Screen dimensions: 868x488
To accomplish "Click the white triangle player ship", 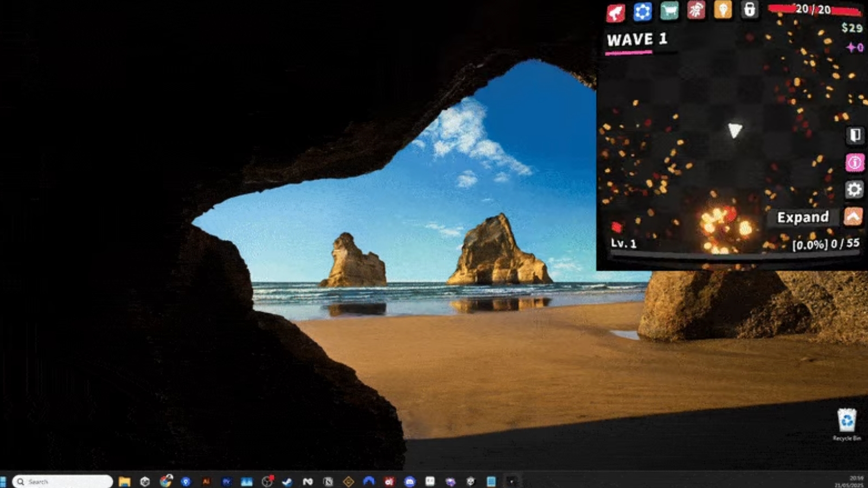I will click(735, 130).
